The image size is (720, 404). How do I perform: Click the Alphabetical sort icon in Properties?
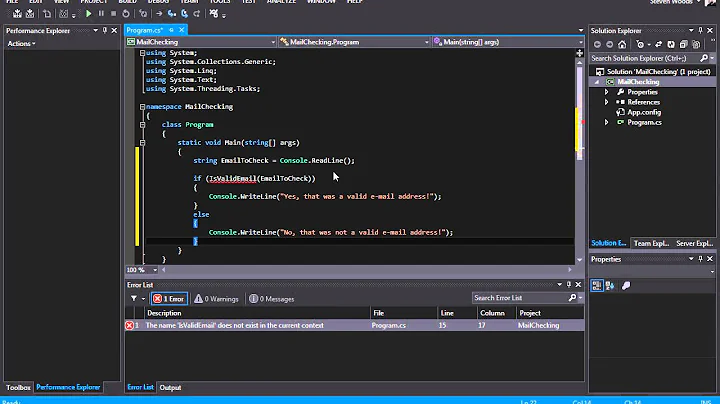(610, 286)
